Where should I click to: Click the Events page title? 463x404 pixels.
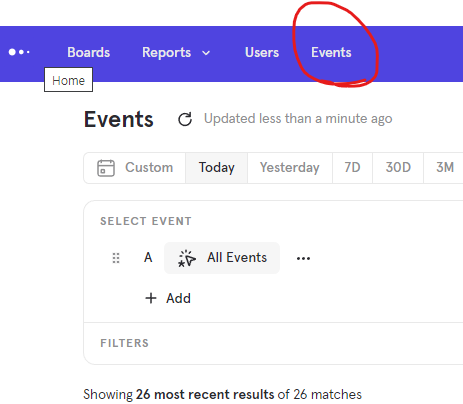click(x=119, y=119)
